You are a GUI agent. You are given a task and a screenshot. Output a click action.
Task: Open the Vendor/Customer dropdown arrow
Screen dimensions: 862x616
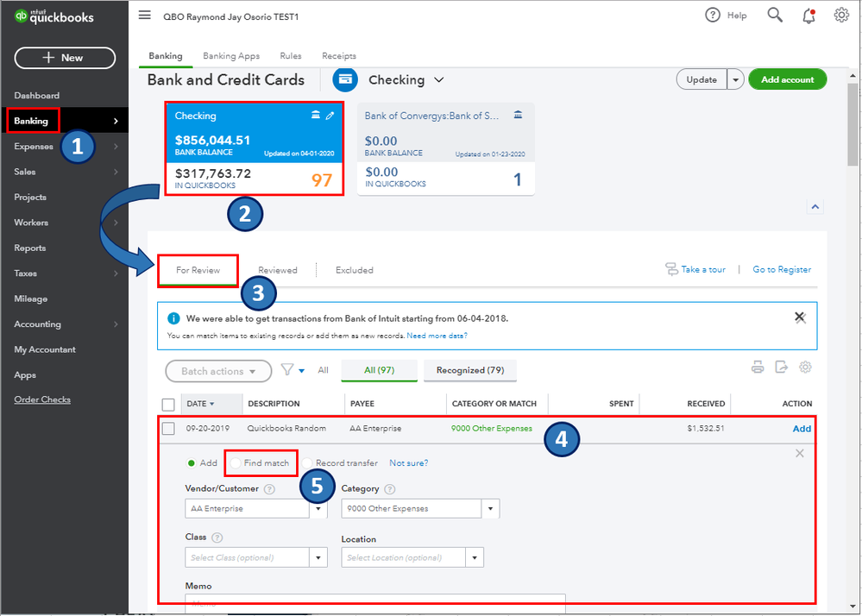(318, 509)
